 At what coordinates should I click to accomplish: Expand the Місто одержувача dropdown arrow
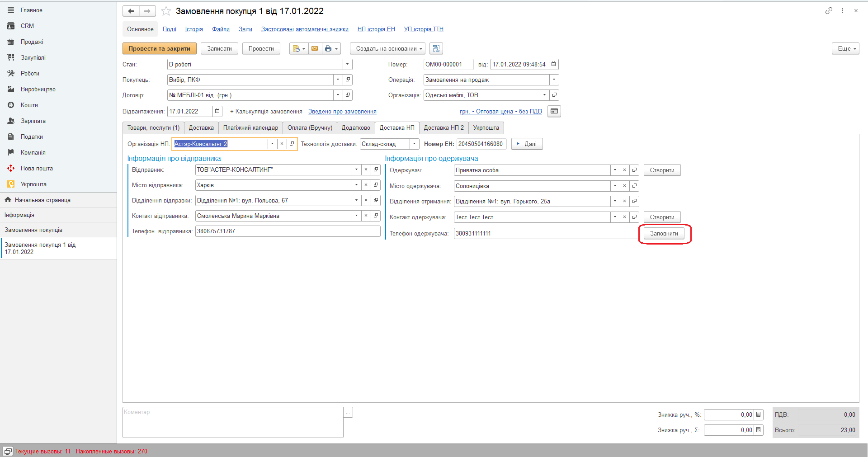(x=615, y=186)
